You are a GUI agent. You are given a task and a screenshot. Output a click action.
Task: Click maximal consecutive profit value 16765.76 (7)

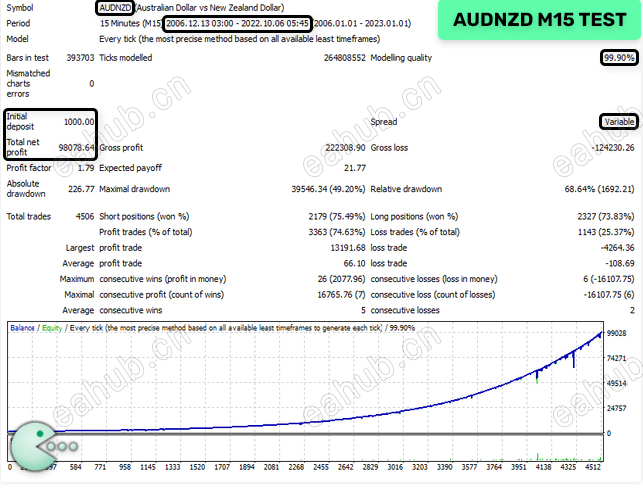(x=341, y=295)
